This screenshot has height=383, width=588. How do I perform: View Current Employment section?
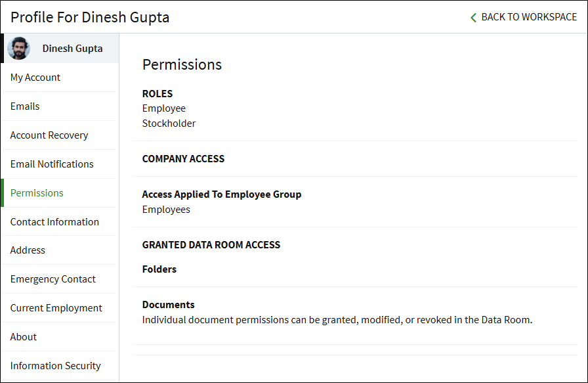[x=56, y=308]
